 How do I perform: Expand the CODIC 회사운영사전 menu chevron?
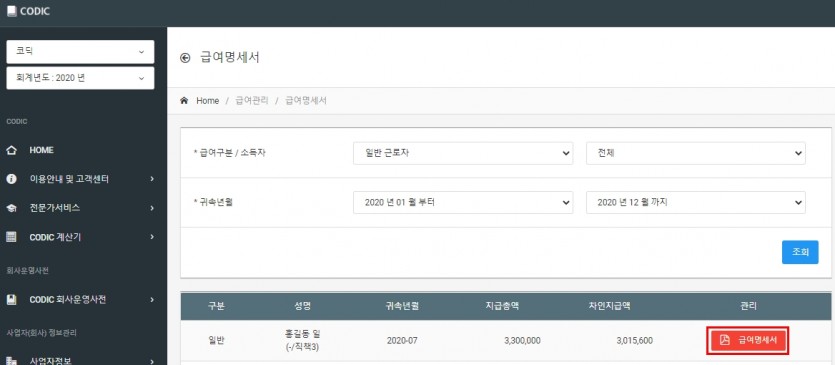(x=152, y=299)
